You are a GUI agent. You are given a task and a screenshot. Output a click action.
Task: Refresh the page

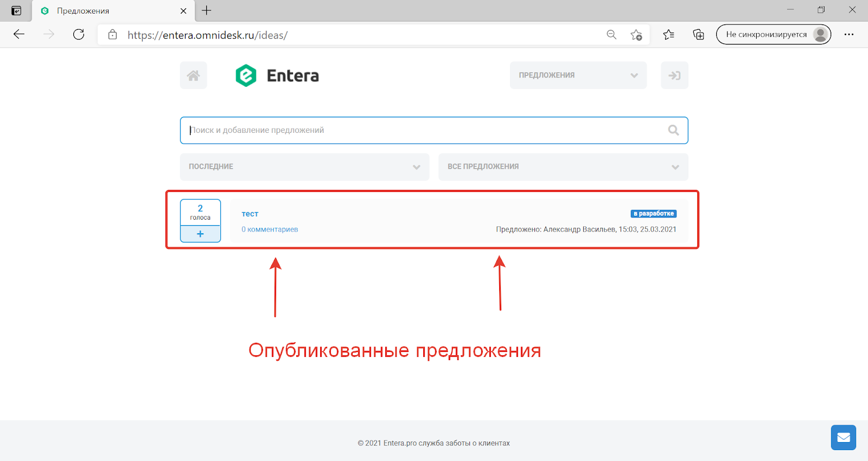(x=79, y=35)
